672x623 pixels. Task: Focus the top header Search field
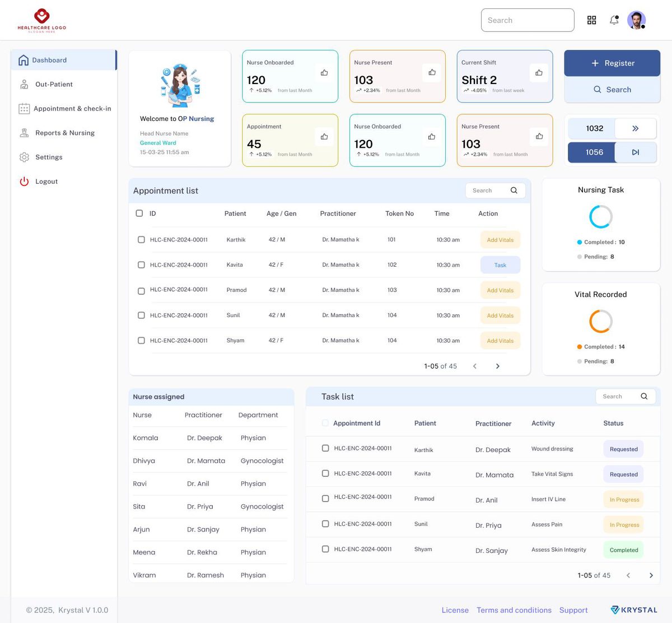pyautogui.click(x=528, y=20)
